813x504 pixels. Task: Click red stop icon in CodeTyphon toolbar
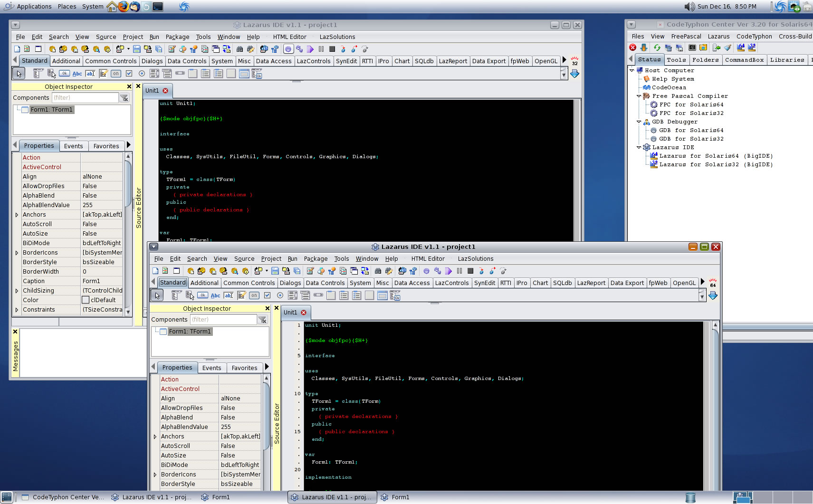[633, 48]
